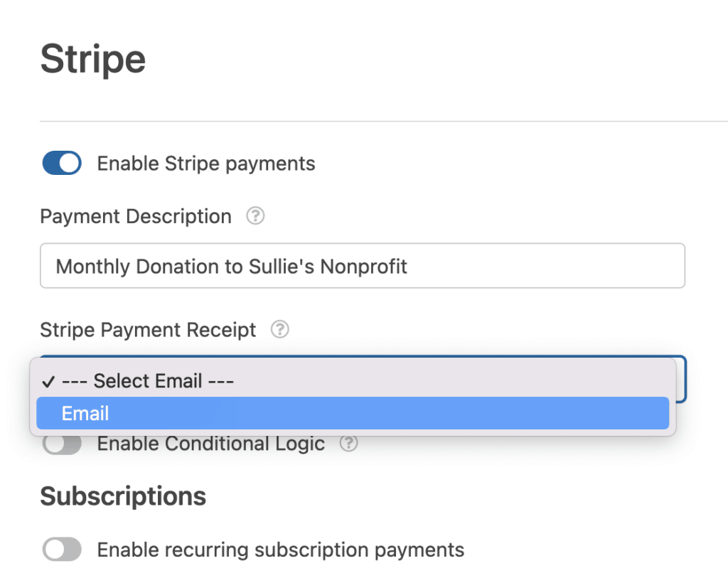Enable Conditional Logic
This screenshot has width=728, height=588.
pos(61,443)
